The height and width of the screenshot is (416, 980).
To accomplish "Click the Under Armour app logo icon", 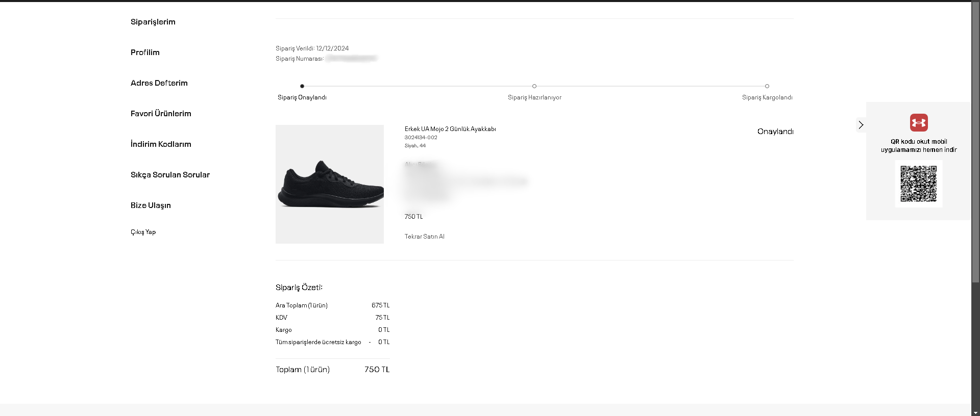I will 919,123.
